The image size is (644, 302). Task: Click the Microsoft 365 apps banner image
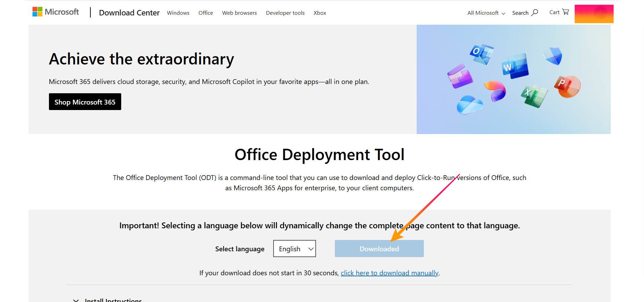tap(514, 79)
